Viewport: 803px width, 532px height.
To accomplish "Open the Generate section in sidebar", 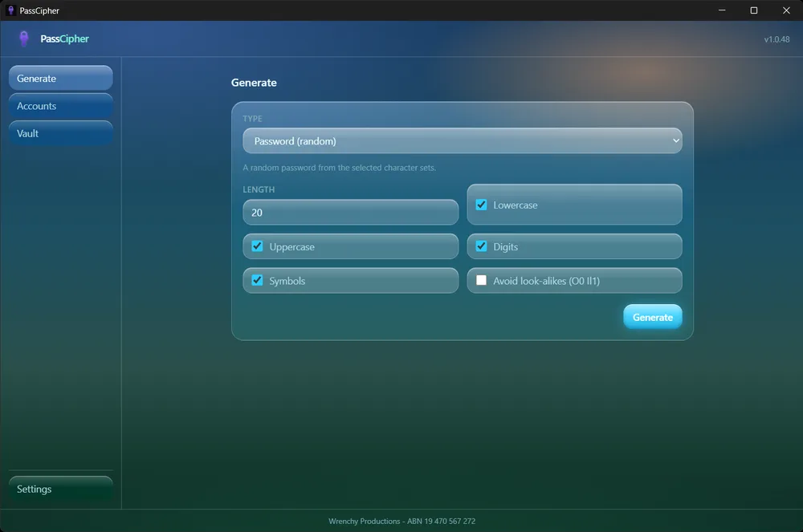I will click(60, 79).
